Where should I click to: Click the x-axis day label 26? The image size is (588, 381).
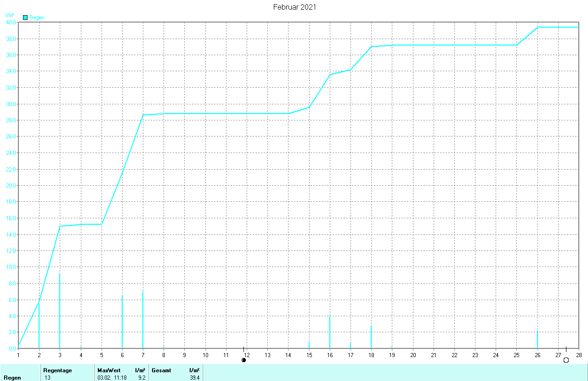(537, 355)
